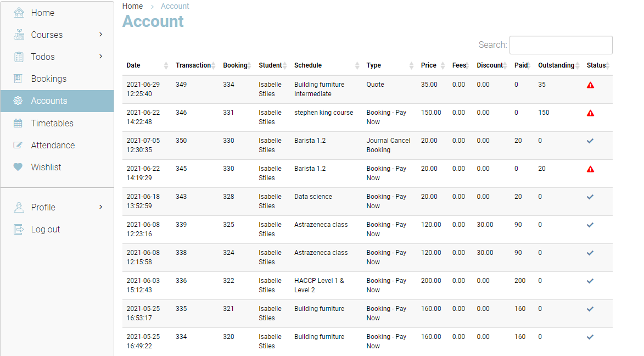Click the Wishlist heart icon
The height and width of the screenshot is (356, 644).
19,167
